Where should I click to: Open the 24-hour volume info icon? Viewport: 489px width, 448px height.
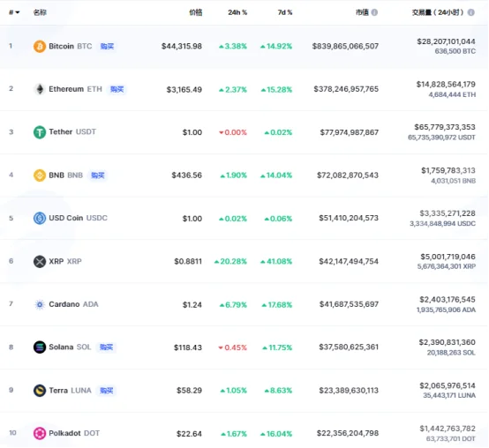[x=471, y=12]
